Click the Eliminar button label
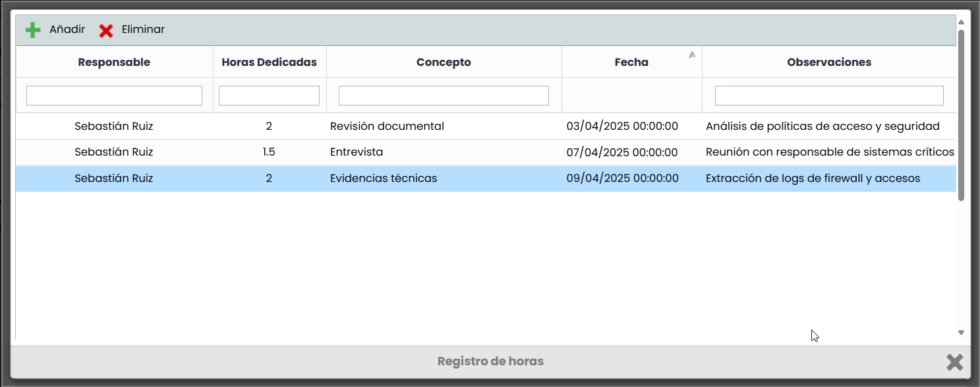This screenshot has height=387, width=980. coord(143,30)
